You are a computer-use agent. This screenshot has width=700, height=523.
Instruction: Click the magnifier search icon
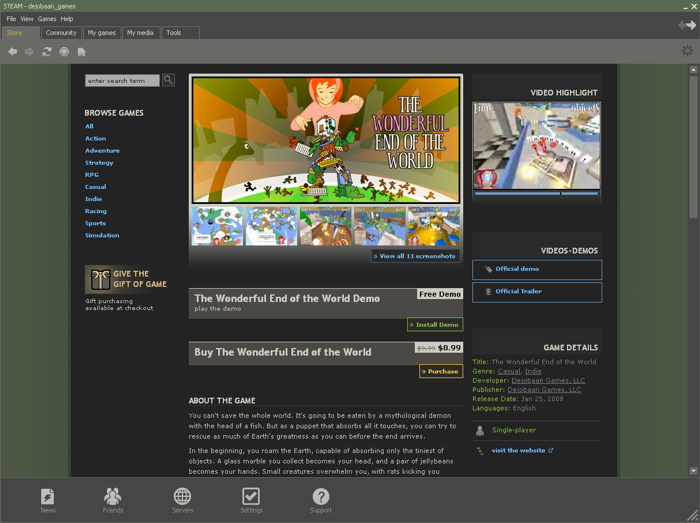click(168, 80)
